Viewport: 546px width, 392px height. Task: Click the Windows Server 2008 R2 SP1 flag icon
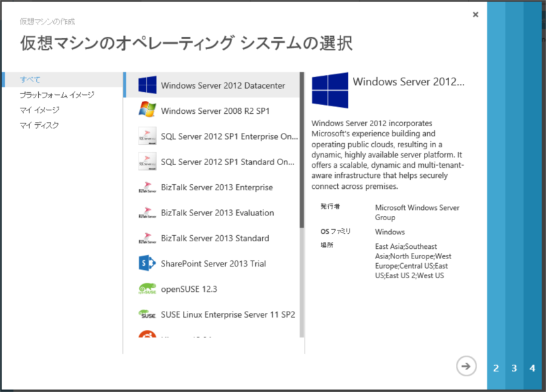click(x=147, y=110)
